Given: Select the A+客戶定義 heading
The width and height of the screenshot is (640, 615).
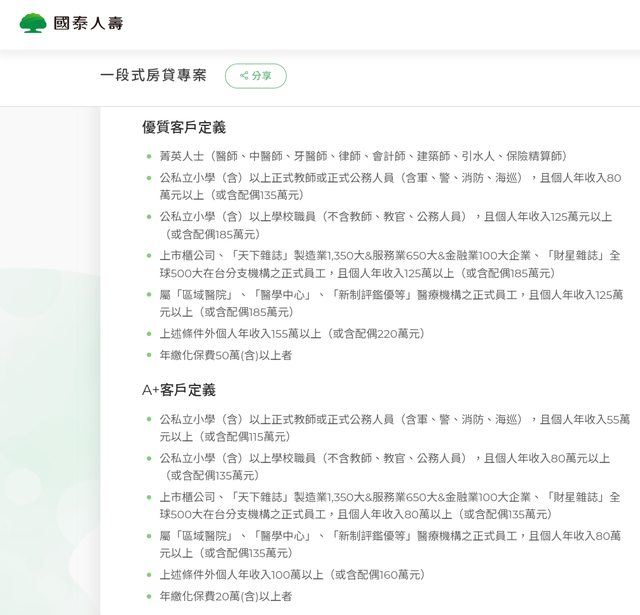Looking at the screenshot, I should 179,390.
